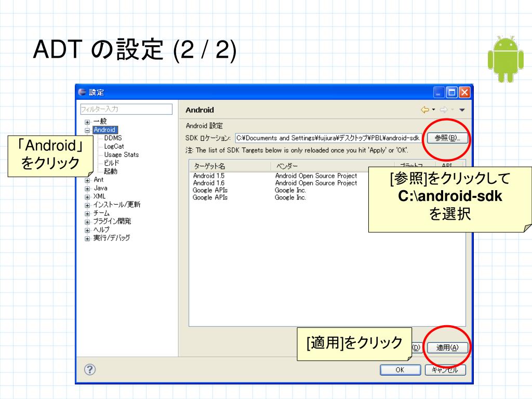Click the ベンダー column header
Image resolution: width=532 pixels, height=399 pixels.
click(x=332, y=166)
